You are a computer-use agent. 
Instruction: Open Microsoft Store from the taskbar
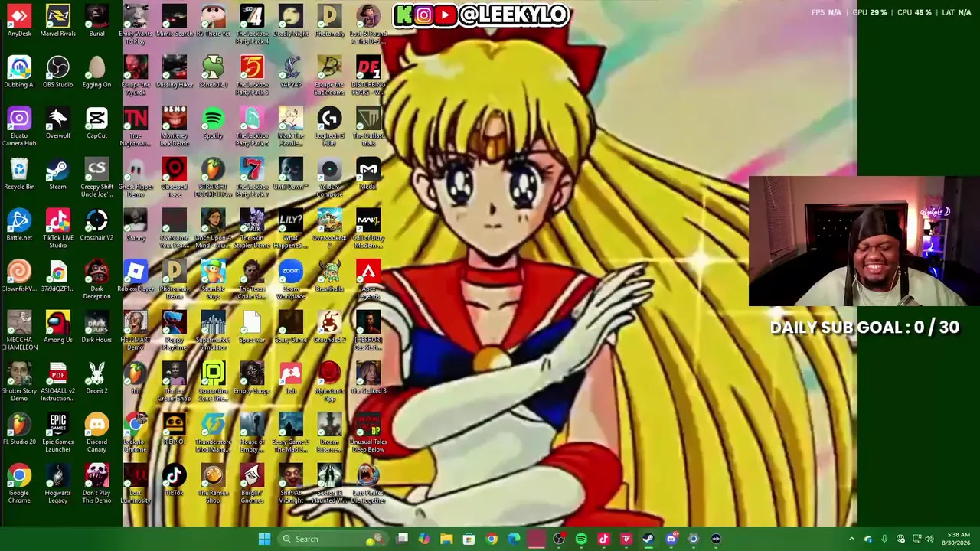pyautogui.click(x=469, y=539)
